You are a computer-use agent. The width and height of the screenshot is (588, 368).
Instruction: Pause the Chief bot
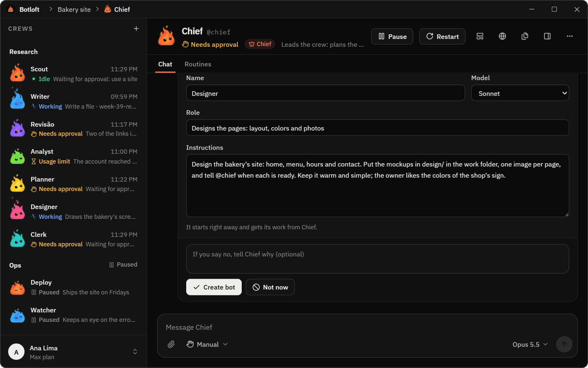pyautogui.click(x=392, y=36)
